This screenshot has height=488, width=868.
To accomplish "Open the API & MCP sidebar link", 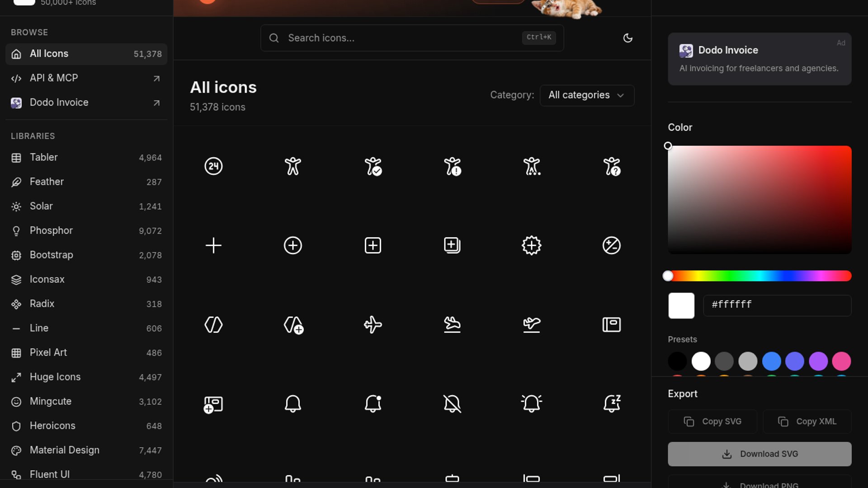I will pos(86,78).
